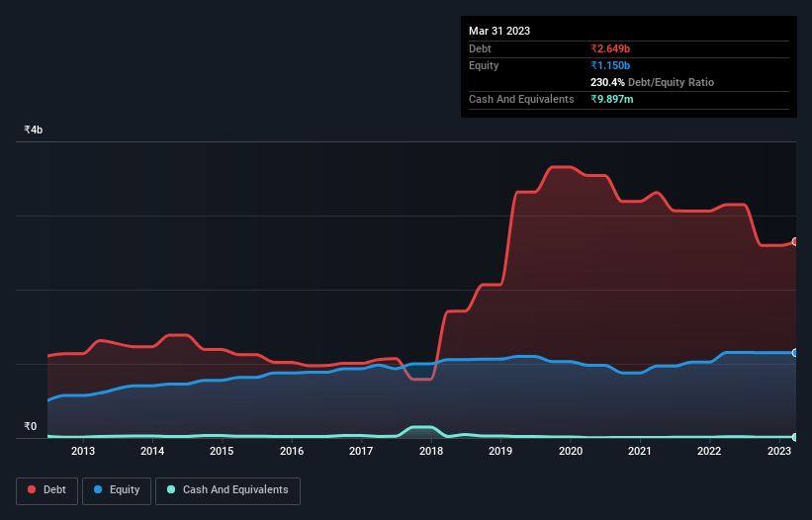Click Cash And Equivalents label in tooltip
This screenshot has width=812, height=520.
(521, 99)
